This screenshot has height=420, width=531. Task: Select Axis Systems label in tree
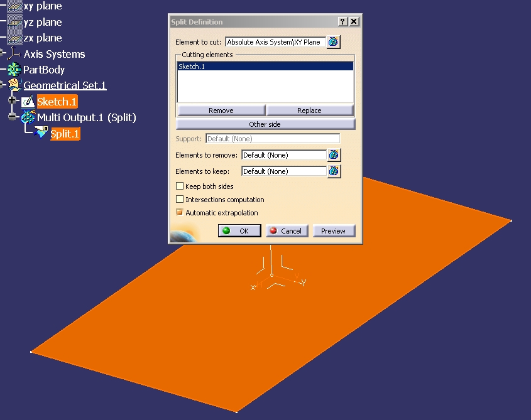(x=54, y=54)
